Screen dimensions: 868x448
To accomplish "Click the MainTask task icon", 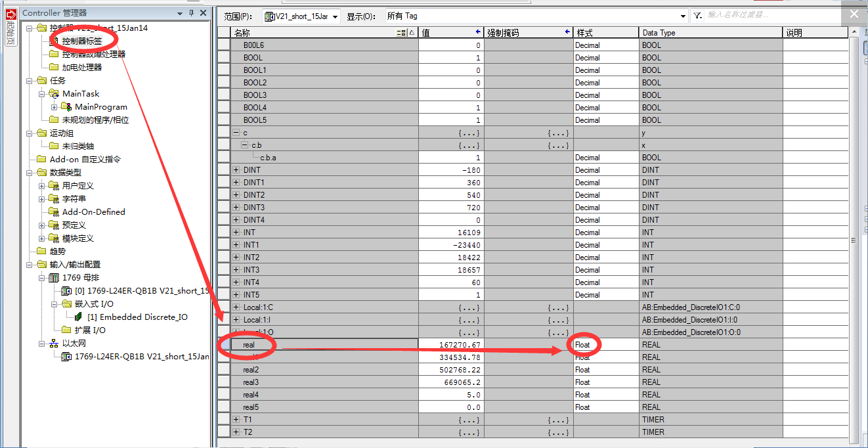I will [54, 94].
